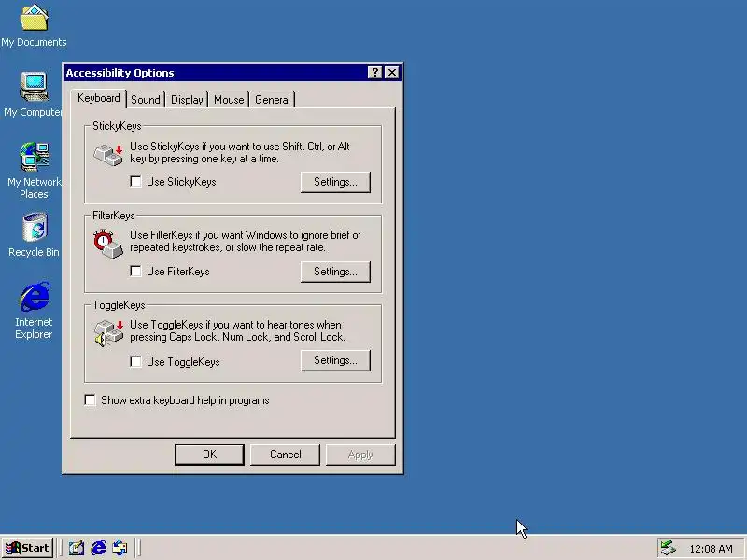Switch to the Mouse tab
Screen dimensions: 747x560
(229, 100)
